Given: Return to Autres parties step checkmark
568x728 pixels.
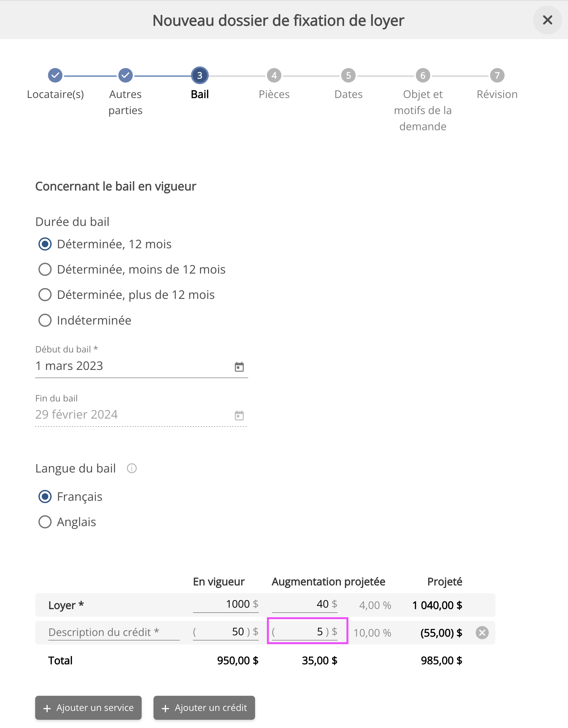Looking at the screenshot, I should click(125, 76).
